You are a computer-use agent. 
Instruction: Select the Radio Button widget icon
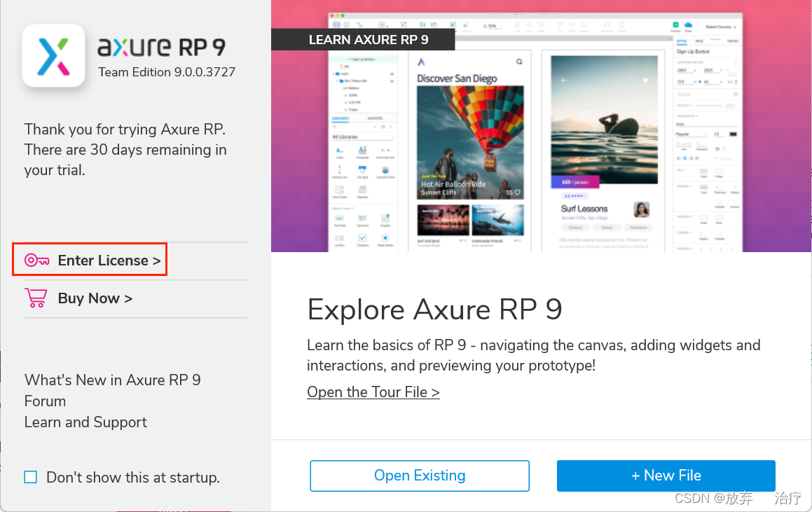[385, 239]
